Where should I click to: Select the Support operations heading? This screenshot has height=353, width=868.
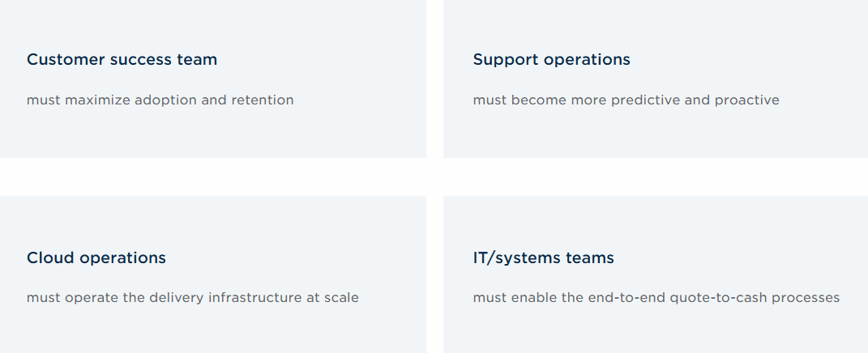pyautogui.click(x=551, y=60)
